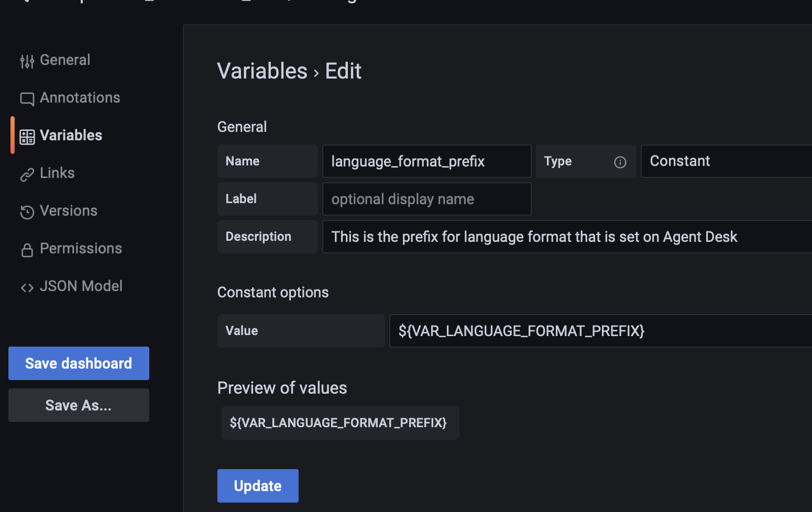Screen dimensions: 812x512
Task: Click into the Description text field
Action: [x=567, y=237]
